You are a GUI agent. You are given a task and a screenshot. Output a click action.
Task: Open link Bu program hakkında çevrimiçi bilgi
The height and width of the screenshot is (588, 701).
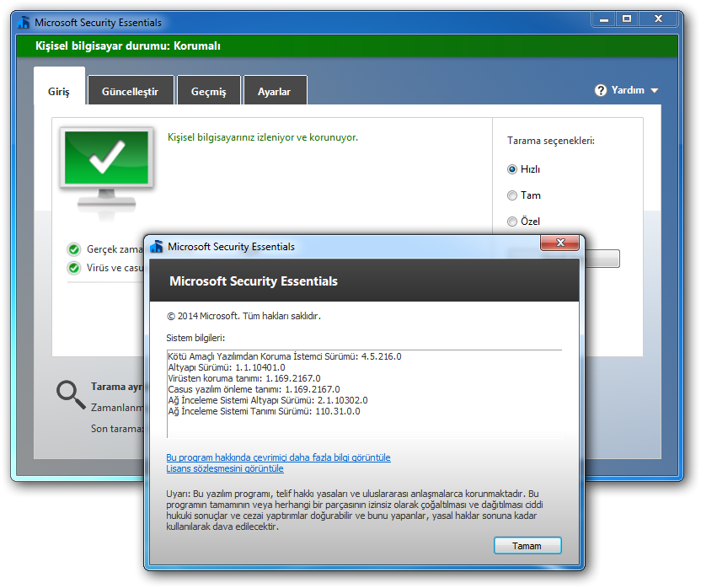(x=278, y=457)
